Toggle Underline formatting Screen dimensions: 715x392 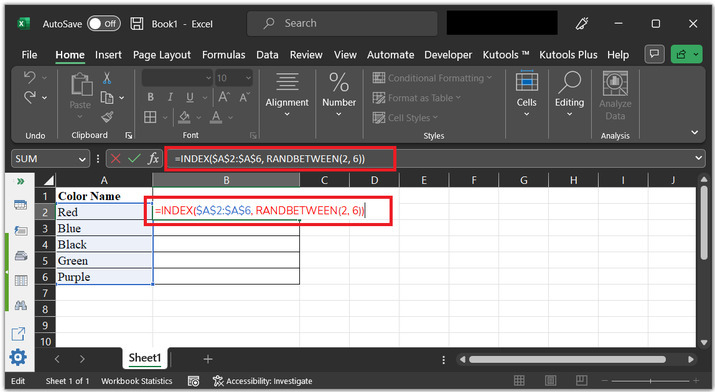pos(190,97)
